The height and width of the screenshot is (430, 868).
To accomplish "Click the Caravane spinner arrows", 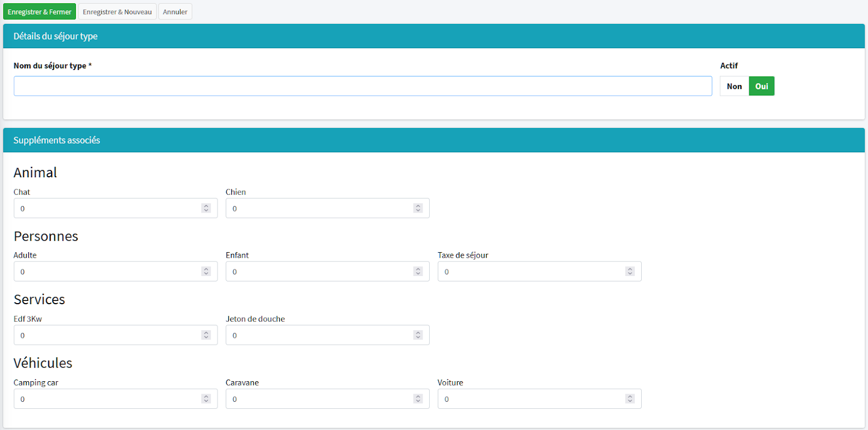I will point(418,399).
